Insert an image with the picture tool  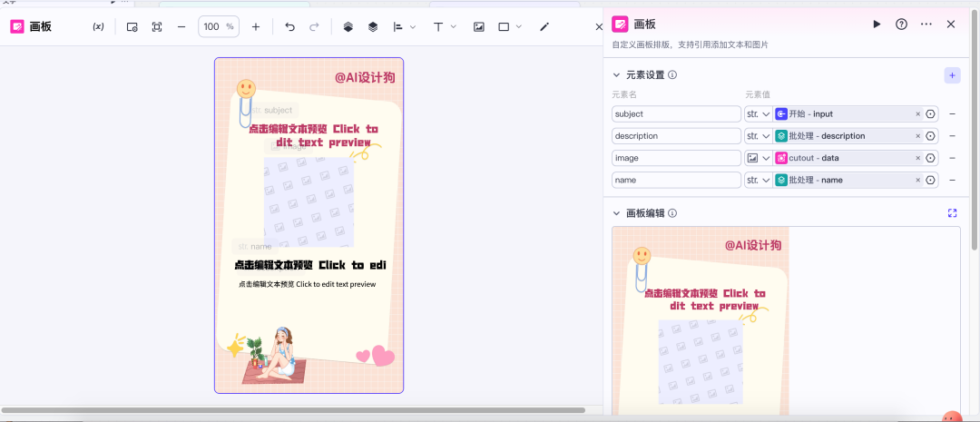click(479, 27)
